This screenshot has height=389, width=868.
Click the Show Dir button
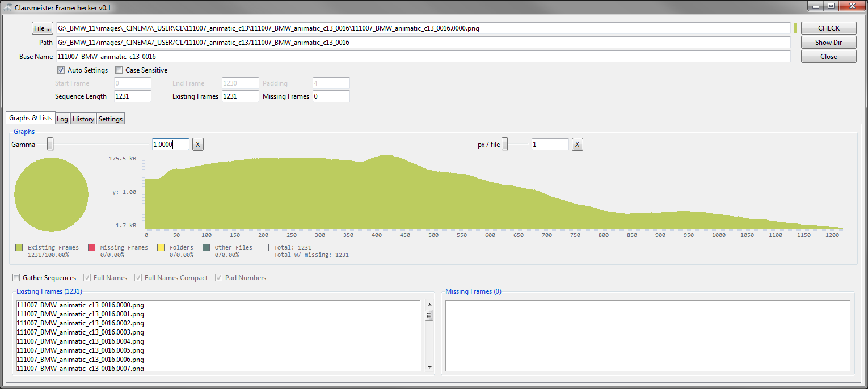(828, 43)
